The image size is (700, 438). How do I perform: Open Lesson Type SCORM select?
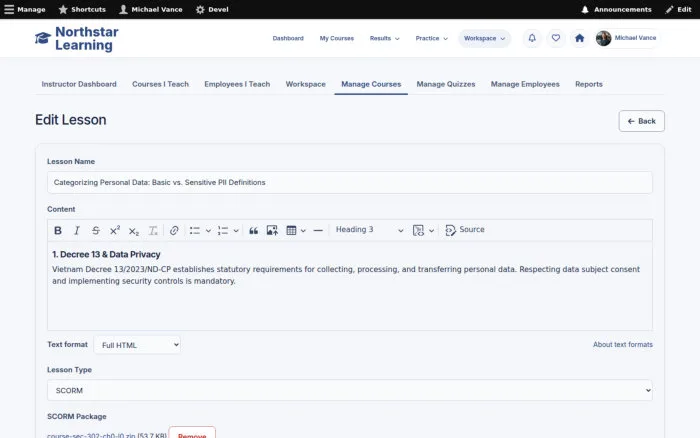350,390
